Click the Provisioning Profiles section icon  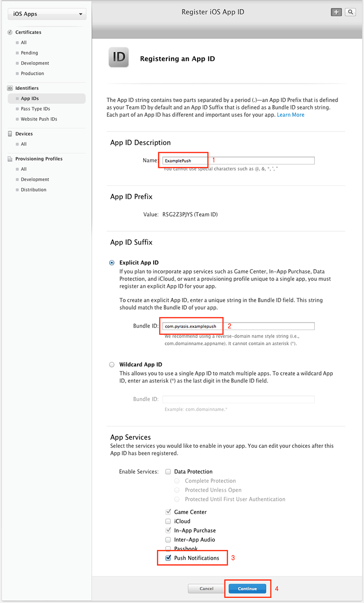click(10, 159)
